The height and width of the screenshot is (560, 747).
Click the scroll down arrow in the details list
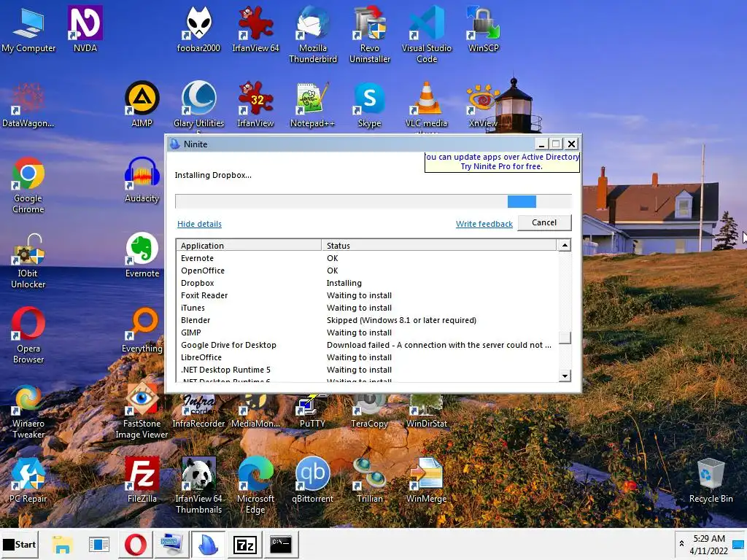565,376
